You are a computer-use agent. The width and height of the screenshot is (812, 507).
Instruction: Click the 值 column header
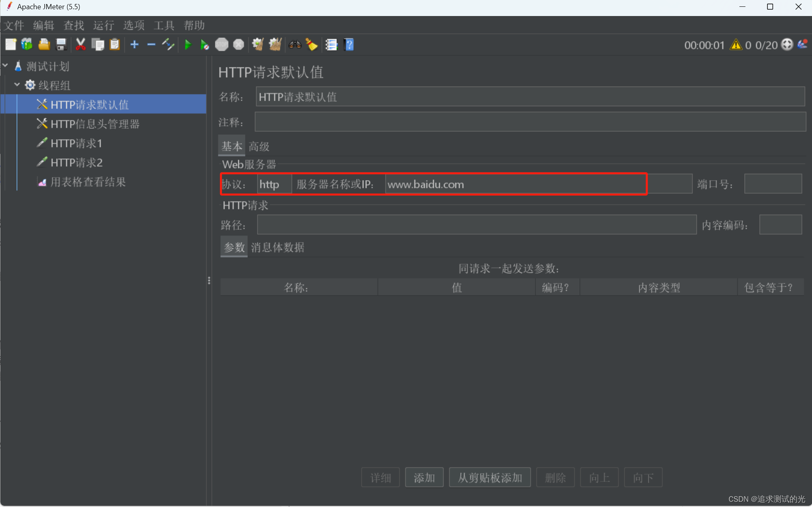click(x=457, y=287)
